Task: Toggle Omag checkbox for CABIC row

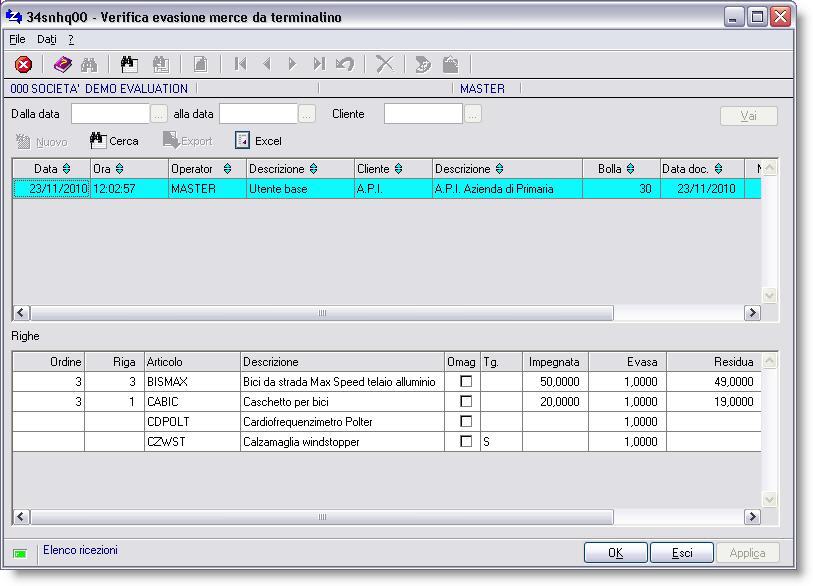Action: tap(465, 402)
